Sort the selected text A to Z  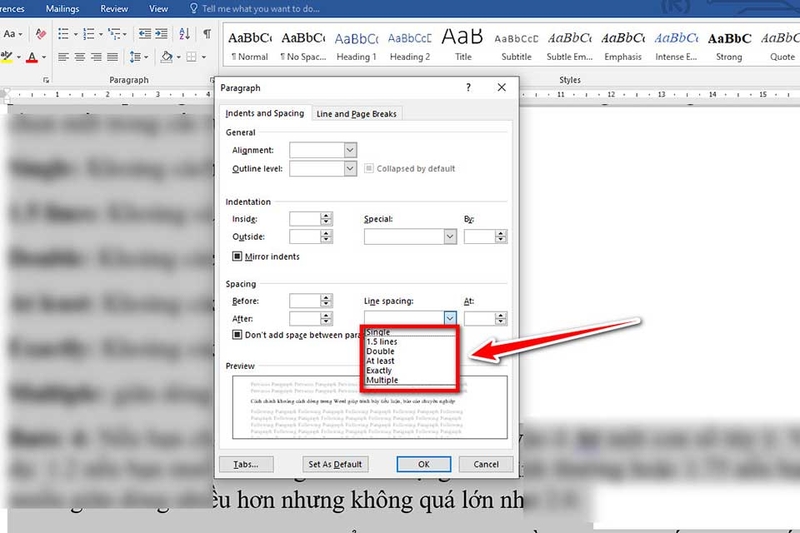point(185,34)
